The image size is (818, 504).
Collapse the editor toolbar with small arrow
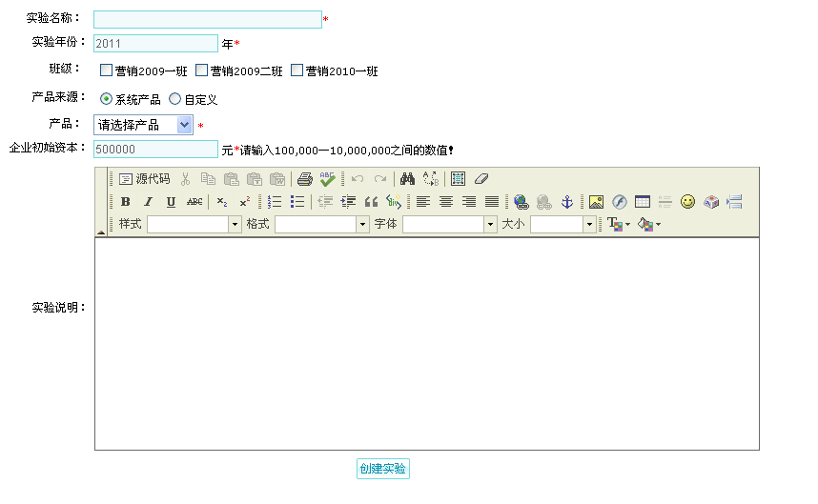(101, 232)
